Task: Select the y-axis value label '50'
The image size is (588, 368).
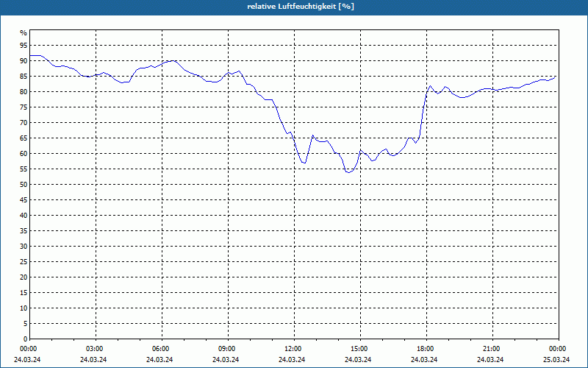Action: coord(24,185)
